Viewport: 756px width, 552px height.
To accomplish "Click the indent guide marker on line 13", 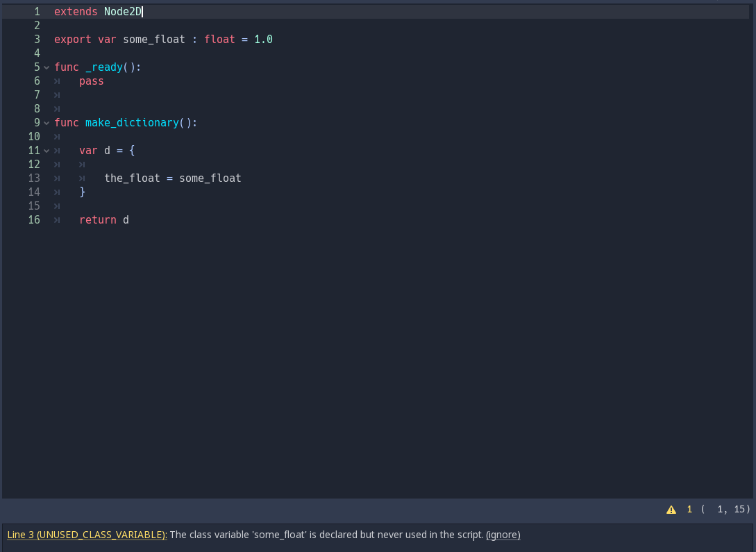I will click(81, 178).
